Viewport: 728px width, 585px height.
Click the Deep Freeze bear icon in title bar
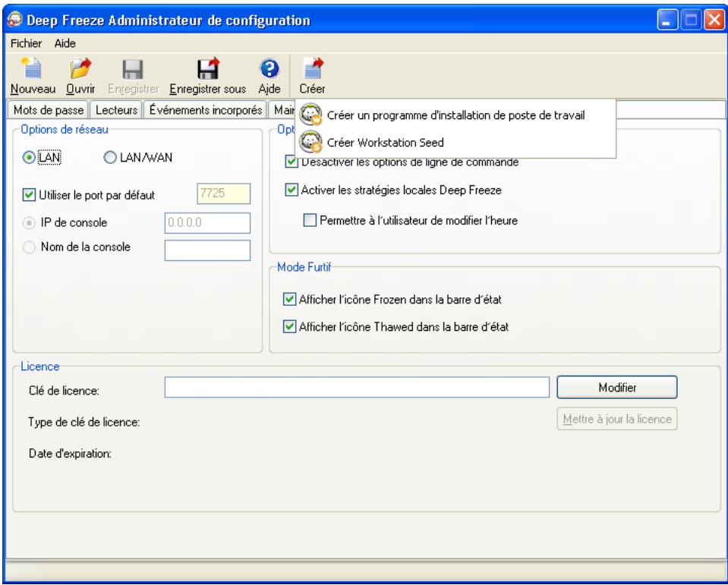tap(14, 20)
